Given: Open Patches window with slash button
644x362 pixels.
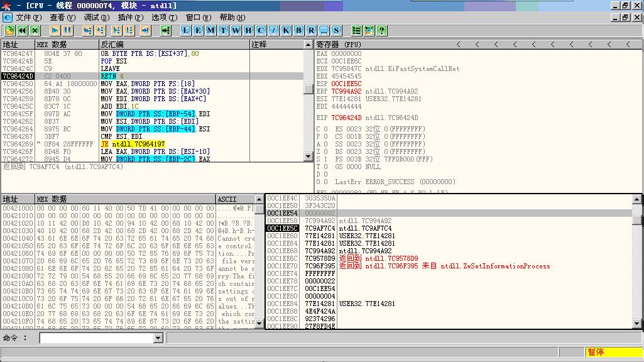Looking at the screenshot, I should pyautogui.click(x=273, y=30).
